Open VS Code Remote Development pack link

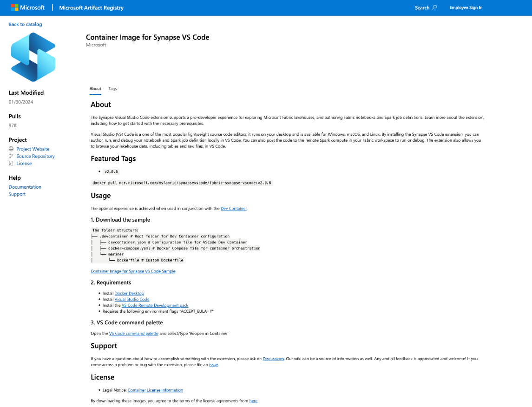(155, 305)
